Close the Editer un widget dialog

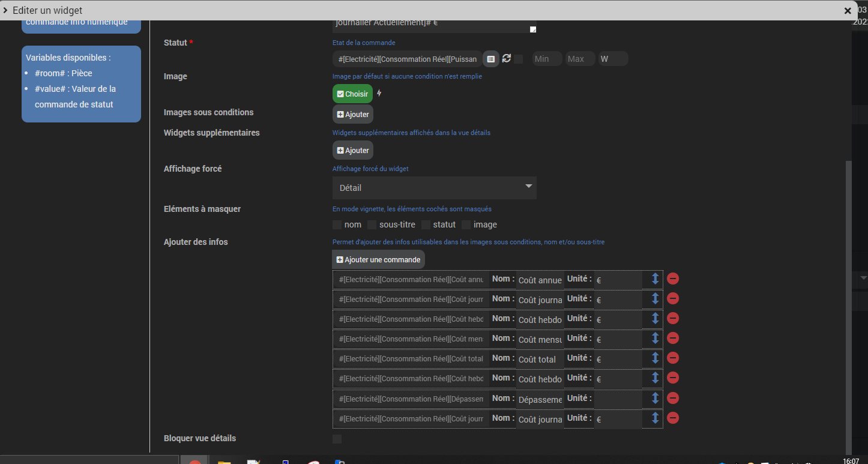(848, 11)
